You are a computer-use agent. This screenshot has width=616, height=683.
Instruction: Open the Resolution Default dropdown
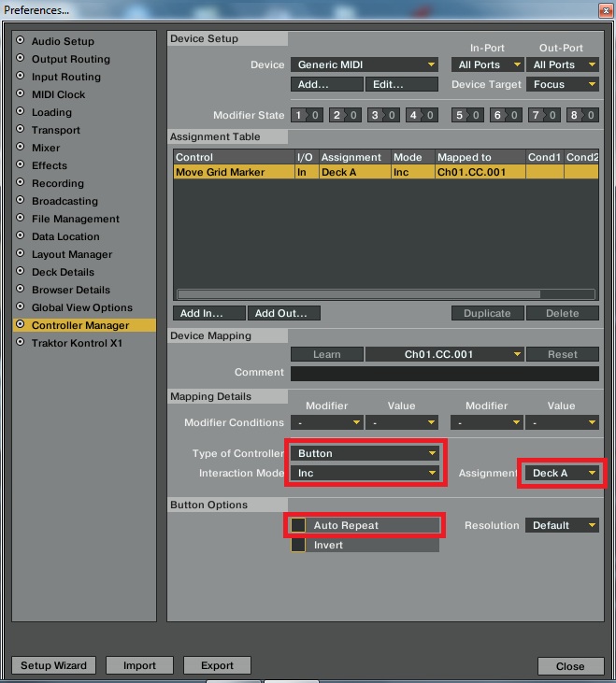point(563,525)
